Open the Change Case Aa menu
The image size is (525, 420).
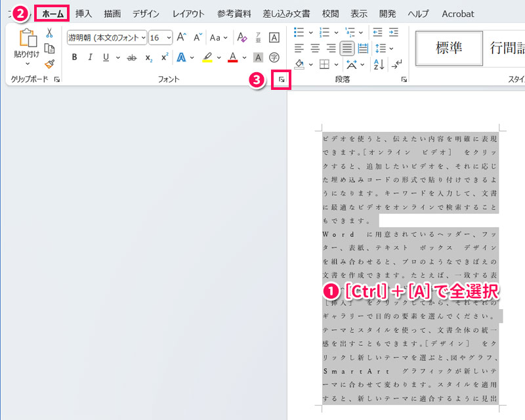click(x=219, y=37)
